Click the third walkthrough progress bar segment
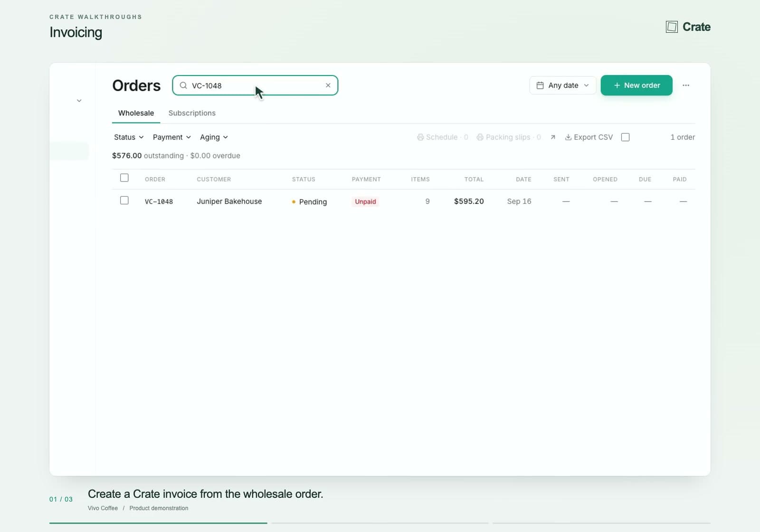 (x=601, y=523)
